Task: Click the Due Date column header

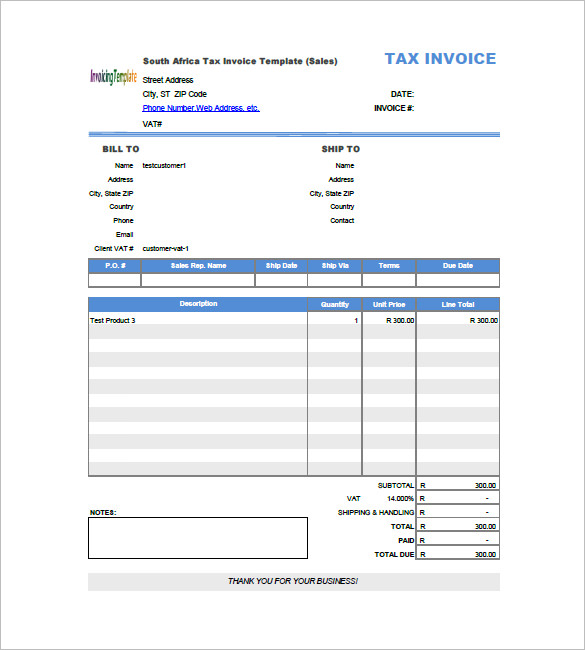Action: pos(458,266)
